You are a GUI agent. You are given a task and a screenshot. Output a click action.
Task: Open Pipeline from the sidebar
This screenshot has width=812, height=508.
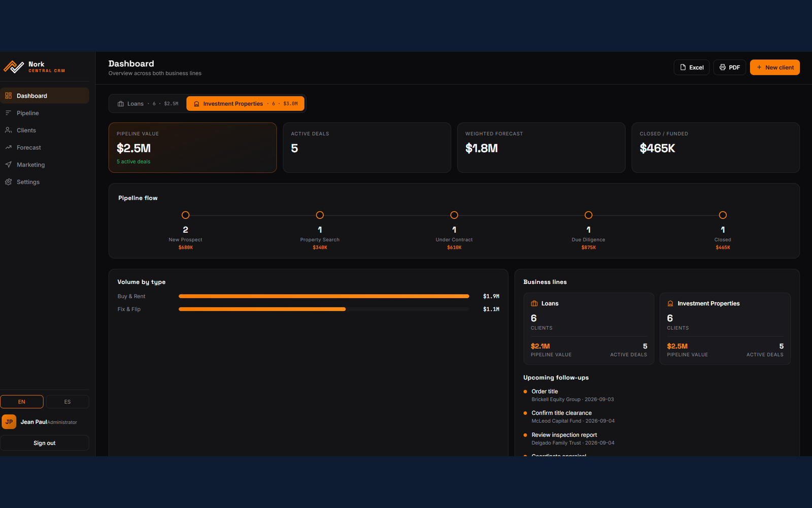tap(45, 113)
